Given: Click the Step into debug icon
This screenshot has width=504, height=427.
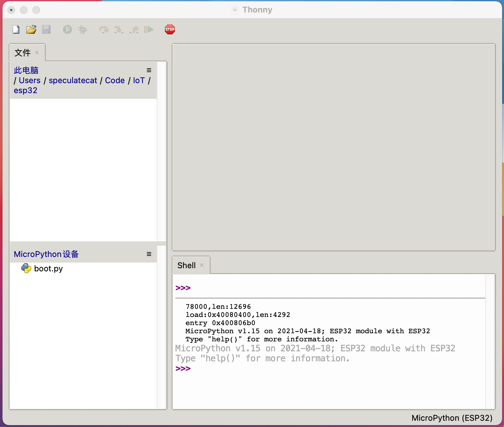Looking at the screenshot, I should point(119,29).
